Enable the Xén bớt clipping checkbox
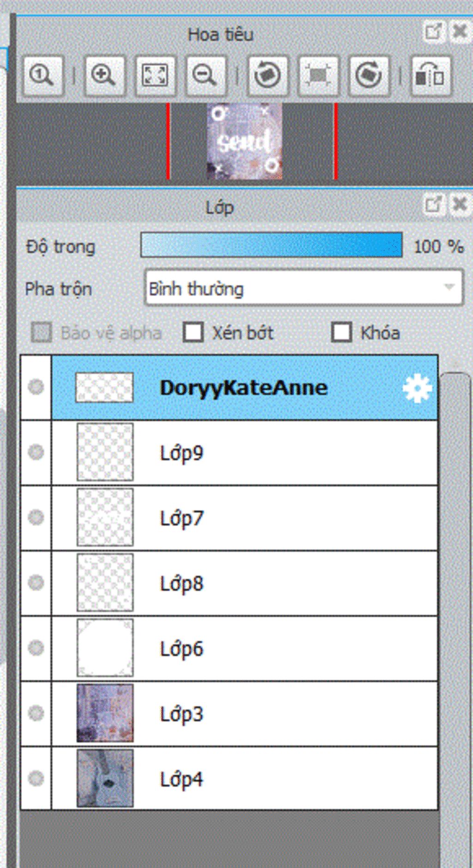Image resolution: width=473 pixels, height=868 pixels. click(x=193, y=332)
